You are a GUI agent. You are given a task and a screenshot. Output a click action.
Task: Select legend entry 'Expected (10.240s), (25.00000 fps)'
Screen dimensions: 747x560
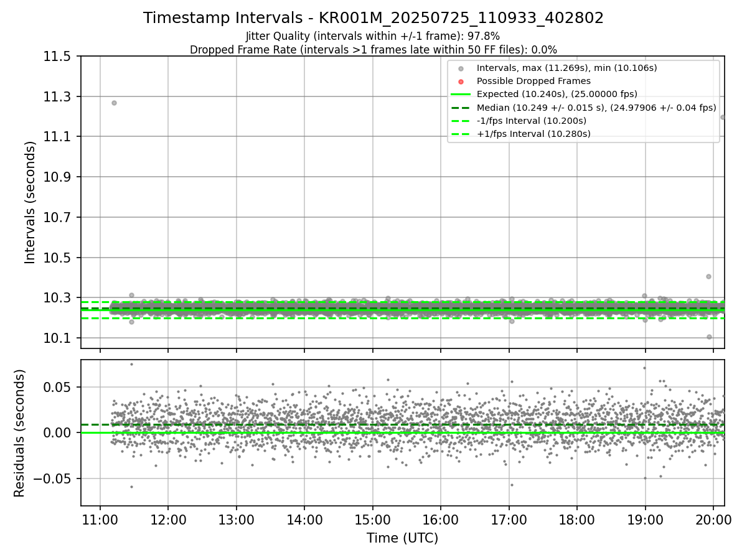(557, 94)
